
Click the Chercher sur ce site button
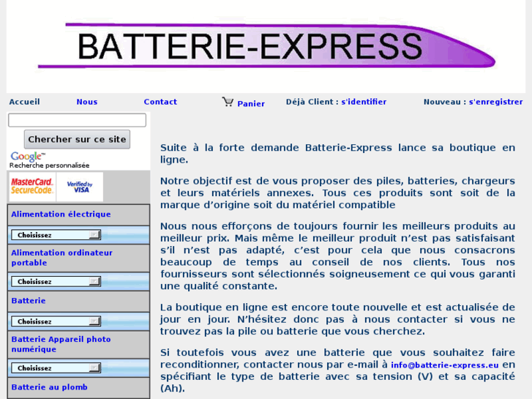pyautogui.click(x=77, y=139)
